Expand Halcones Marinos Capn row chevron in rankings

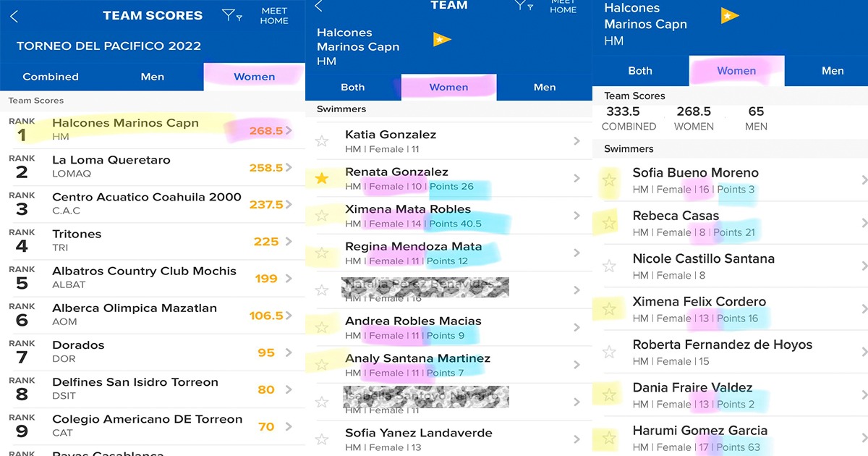click(x=289, y=131)
